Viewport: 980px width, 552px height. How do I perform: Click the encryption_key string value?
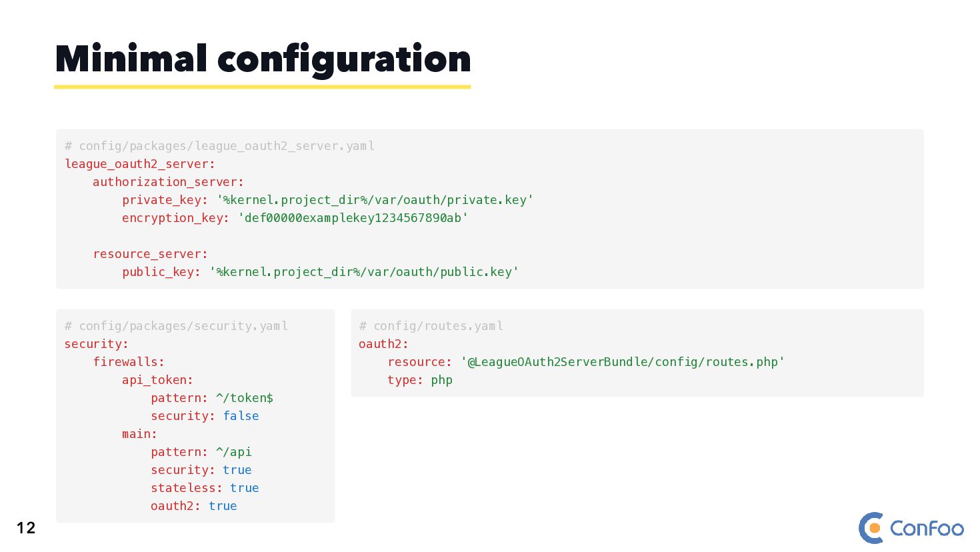point(353,218)
